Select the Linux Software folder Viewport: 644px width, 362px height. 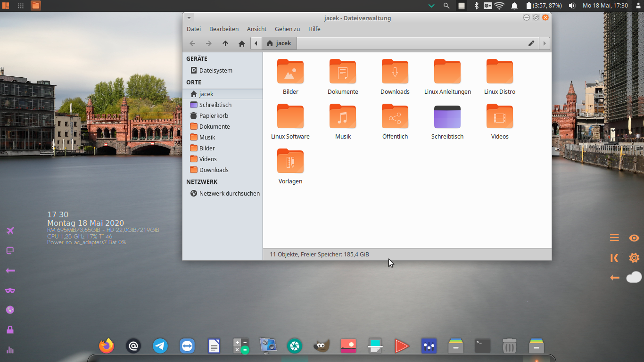click(290, 116)
